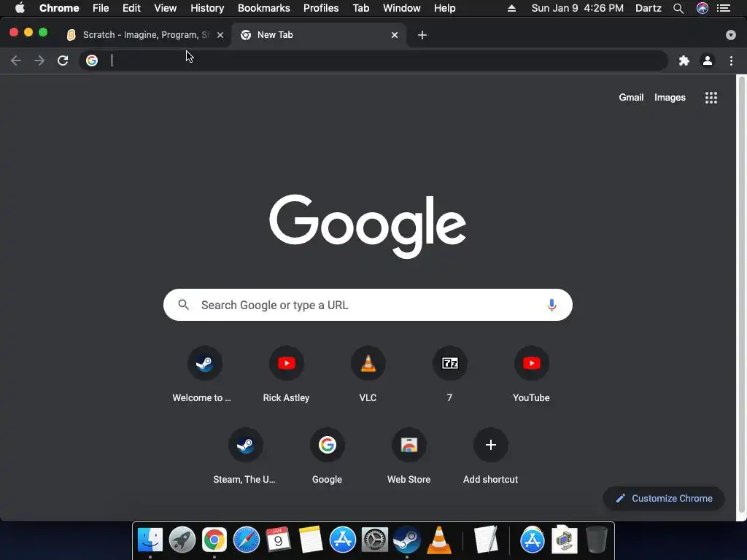Go forward with the forward arrow
Image resolution: width=747 pixels, height=560 pixels.
point(39,61)
